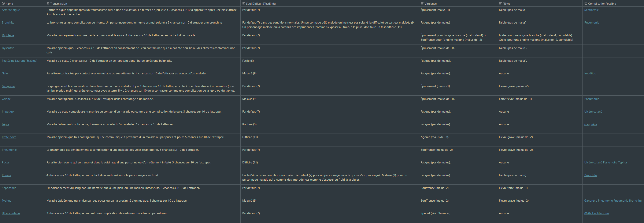This screenshot has height=223, width=644.
Task: Open the Feu Saint-Laurent (Eczéma) entry
Action: [19, 61]
